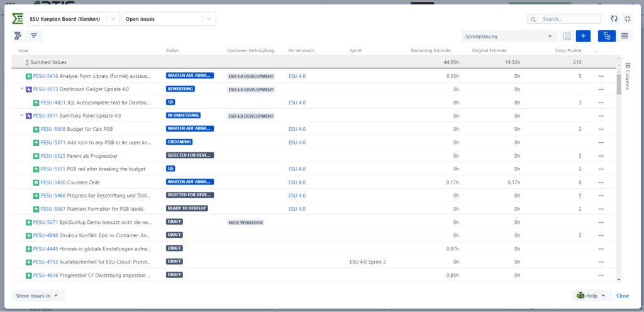Switch to the flat list view

pos(625,36)
